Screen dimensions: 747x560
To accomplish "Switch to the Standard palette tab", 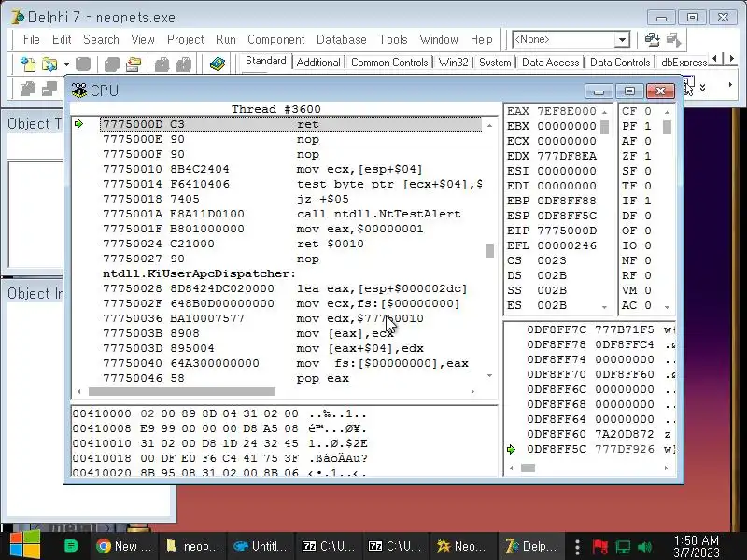I will 266,62.
